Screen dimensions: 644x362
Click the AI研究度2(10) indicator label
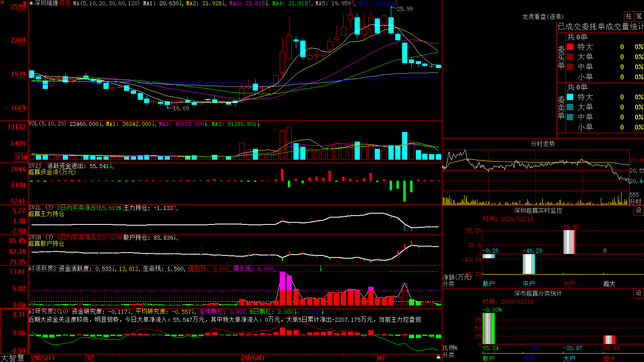48,311
